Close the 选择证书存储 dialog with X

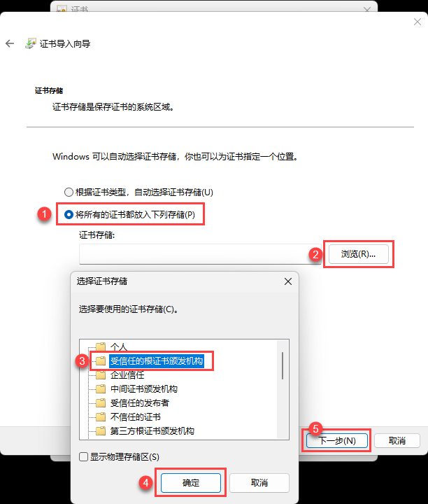click(x=288, y=281)
